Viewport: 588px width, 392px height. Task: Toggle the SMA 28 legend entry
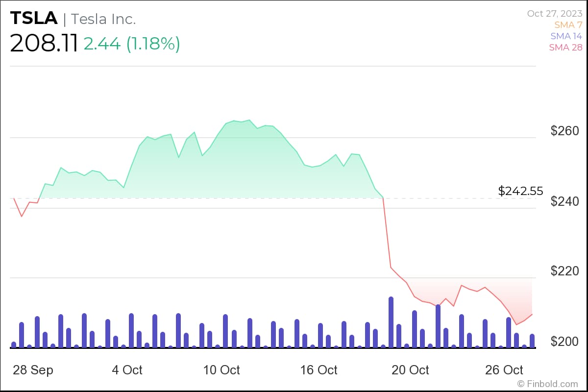tap(565, 48)
